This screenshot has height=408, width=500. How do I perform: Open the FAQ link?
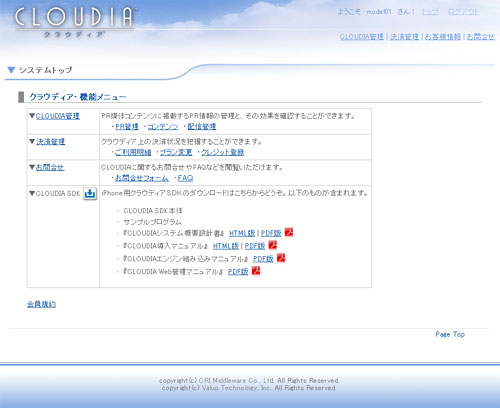coord(185,178)
